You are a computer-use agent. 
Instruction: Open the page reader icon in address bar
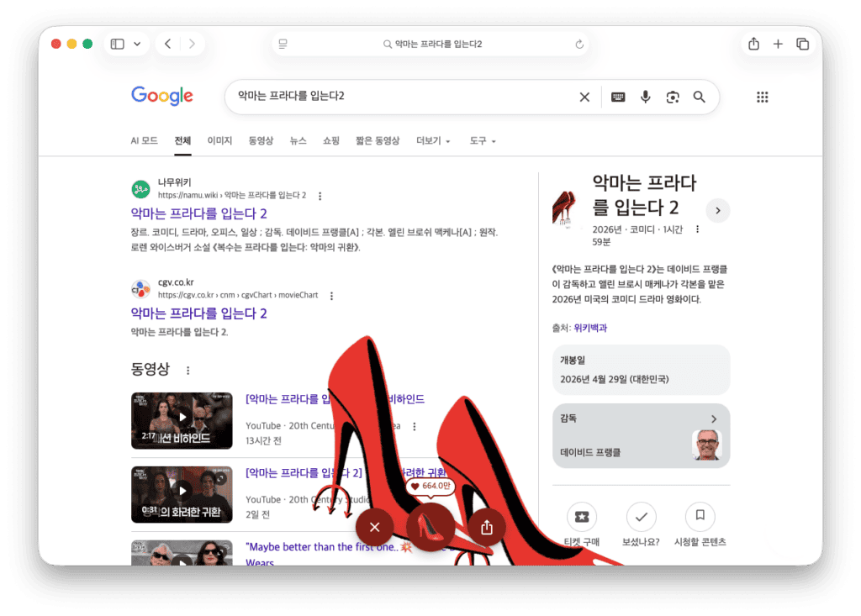tap(283, 44)
